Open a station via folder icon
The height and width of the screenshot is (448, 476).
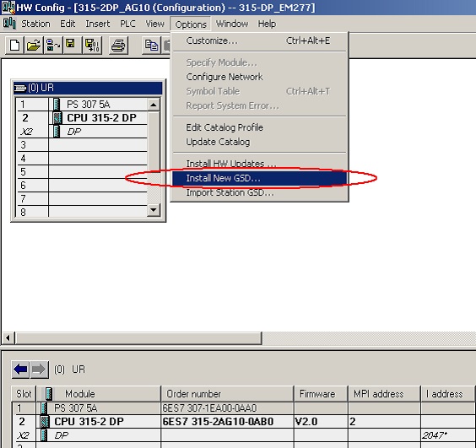click(x=34, y=46)
